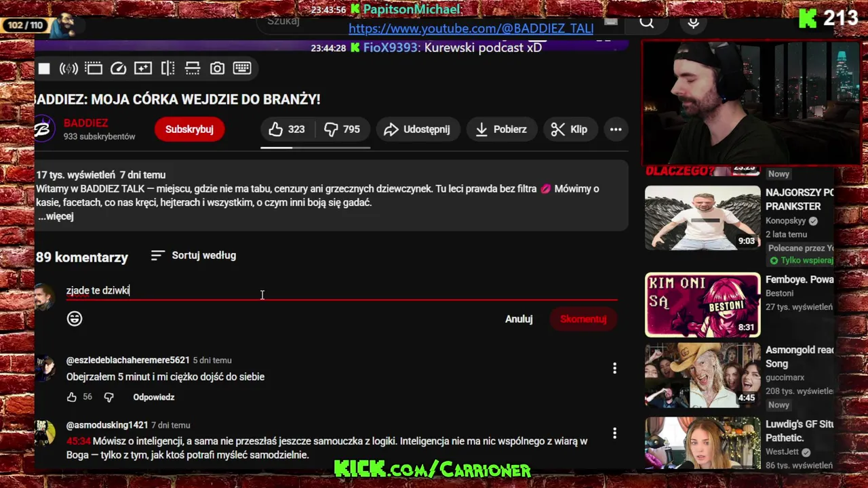
Task: Click the '89 komentarzy' heading
Action: click(82, 258)
